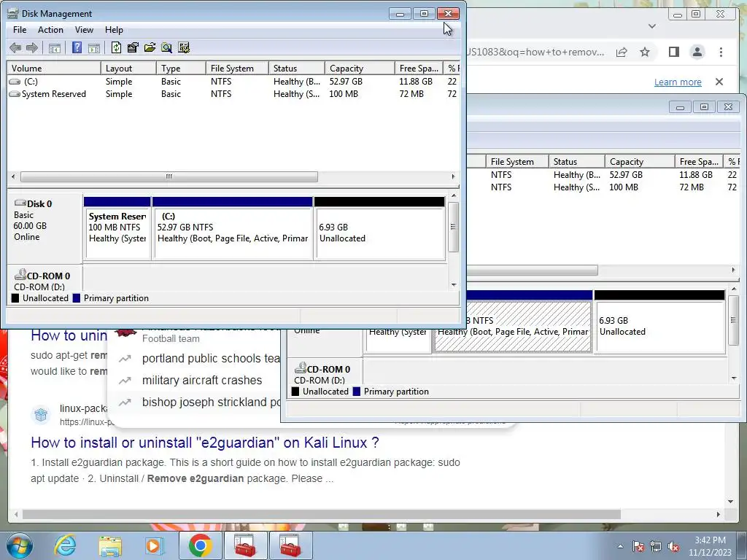Select the System Reserved partition block on Disk 0

pos(117,227)
